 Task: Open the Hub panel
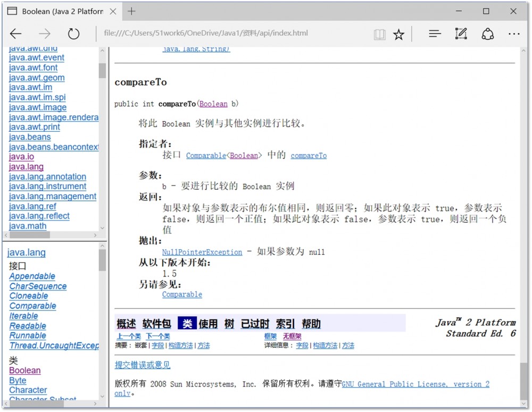(435, 33)
